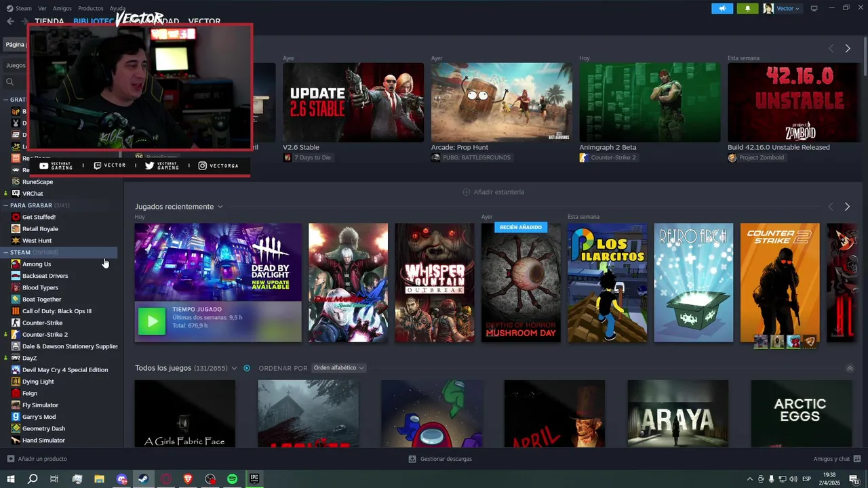
Task: Open the Los Pilarcitos game cover
Action: [x=607, y=283]
